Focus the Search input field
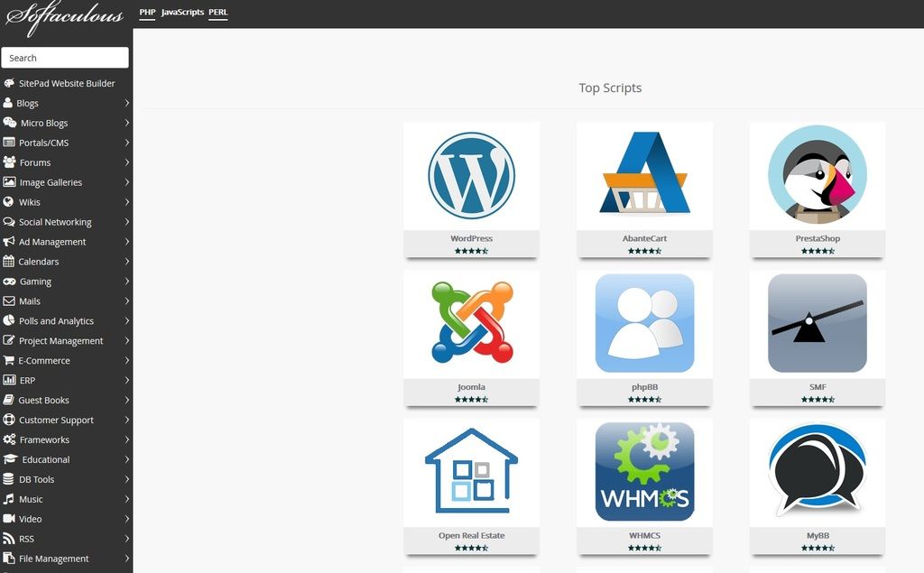This screenshot has width=924, height=573. (65, 58)
